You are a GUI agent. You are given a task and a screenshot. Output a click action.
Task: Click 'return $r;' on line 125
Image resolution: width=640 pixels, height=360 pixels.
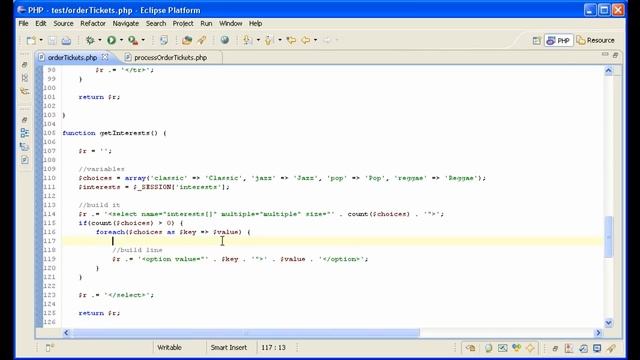99,313
